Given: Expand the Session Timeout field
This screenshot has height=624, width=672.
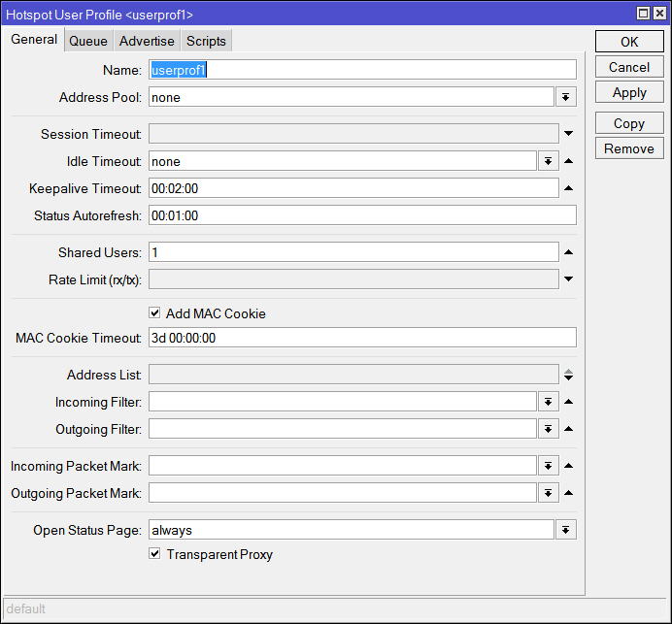Looking at the screenshot, I should coord(568,134).
